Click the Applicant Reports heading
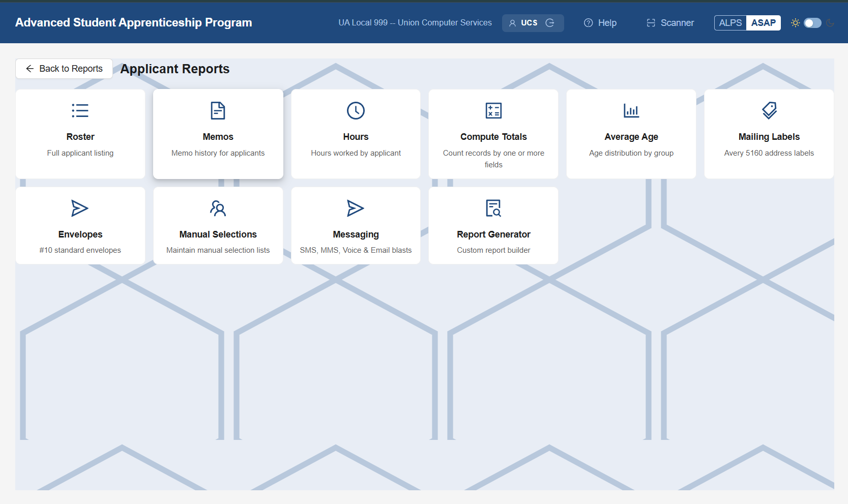This screenshot has height=504, width=848. 175,69
